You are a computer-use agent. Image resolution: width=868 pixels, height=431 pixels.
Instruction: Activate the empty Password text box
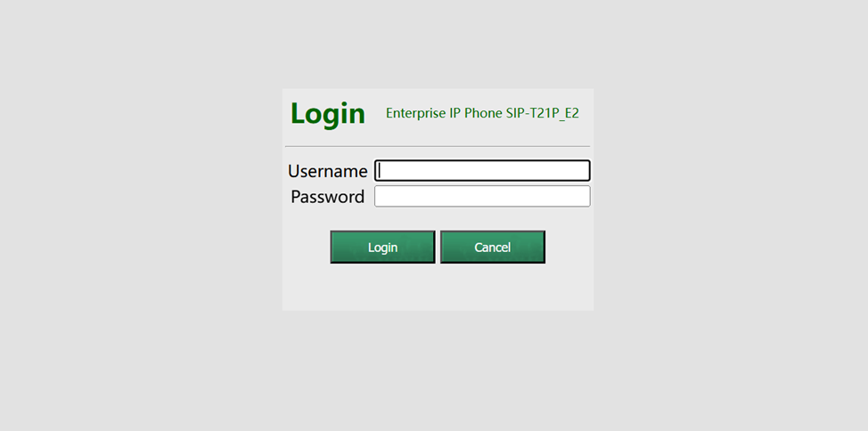point(482,197)
